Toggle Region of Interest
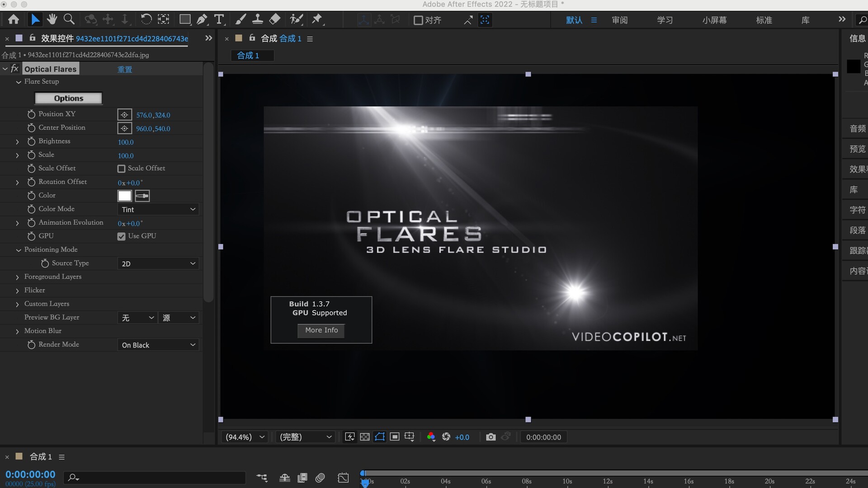868x488 pixels. 395,437
